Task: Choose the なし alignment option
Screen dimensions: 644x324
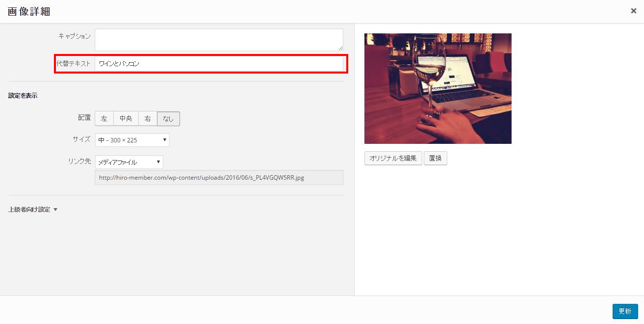Action: [168, 119]
